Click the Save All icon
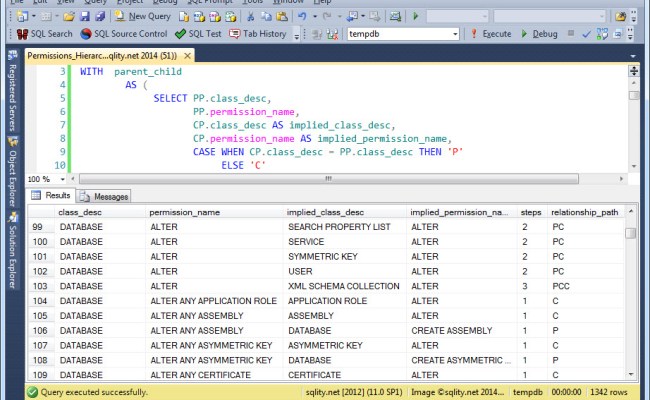The height and width of the screenshot is (400, 650). coord(100,17)
